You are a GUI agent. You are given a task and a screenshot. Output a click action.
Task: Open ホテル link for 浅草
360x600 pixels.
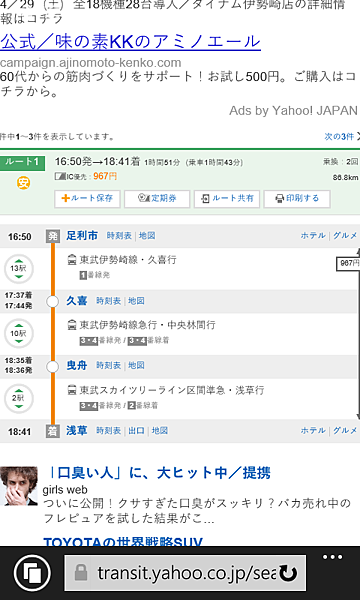tap(313, 431)
